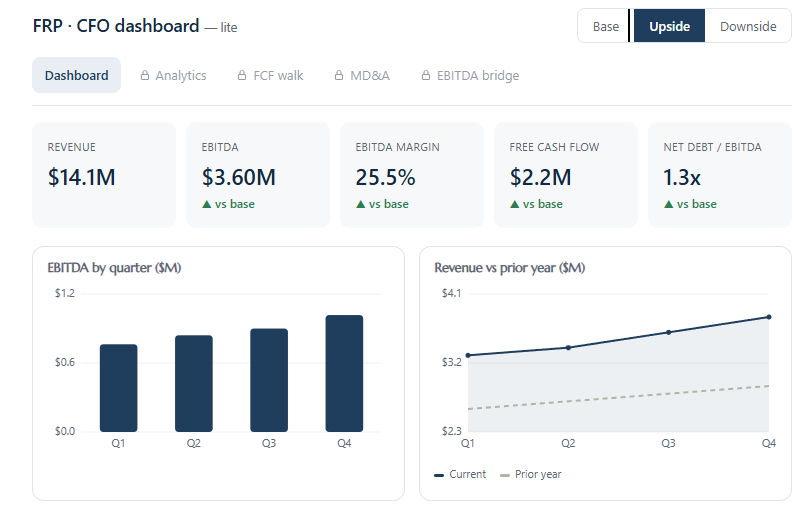Click the 'Prior year' legend label

538,475
